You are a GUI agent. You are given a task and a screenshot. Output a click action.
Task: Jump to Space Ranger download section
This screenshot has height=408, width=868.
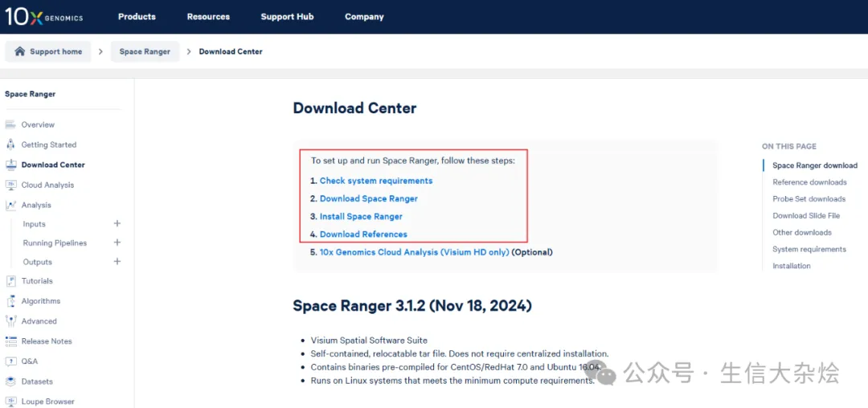[x=815, y=165]
